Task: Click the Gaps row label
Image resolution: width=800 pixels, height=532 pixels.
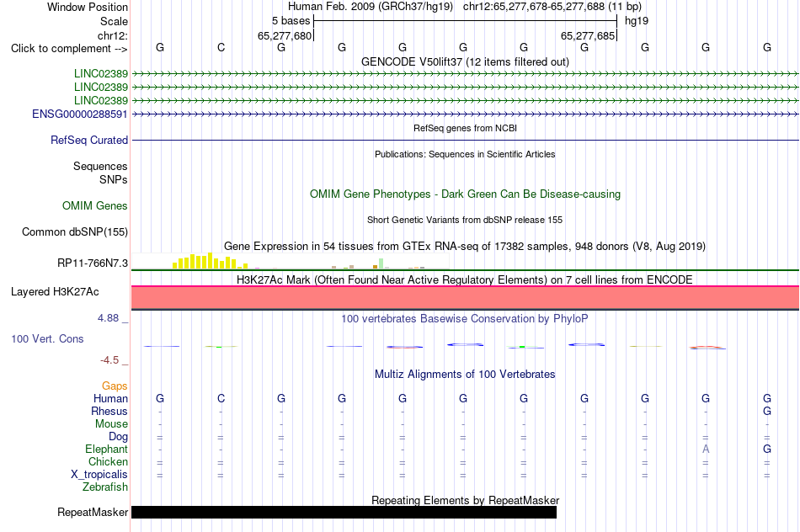Action: point(115,386)
